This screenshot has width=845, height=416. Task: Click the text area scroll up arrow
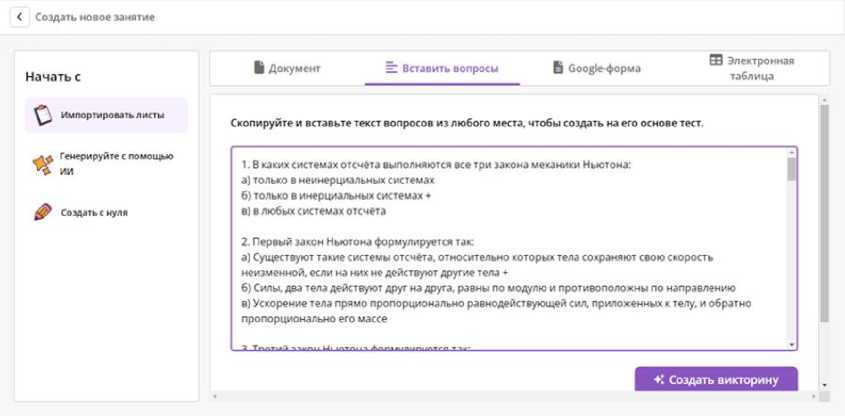[x=791, y=152]
